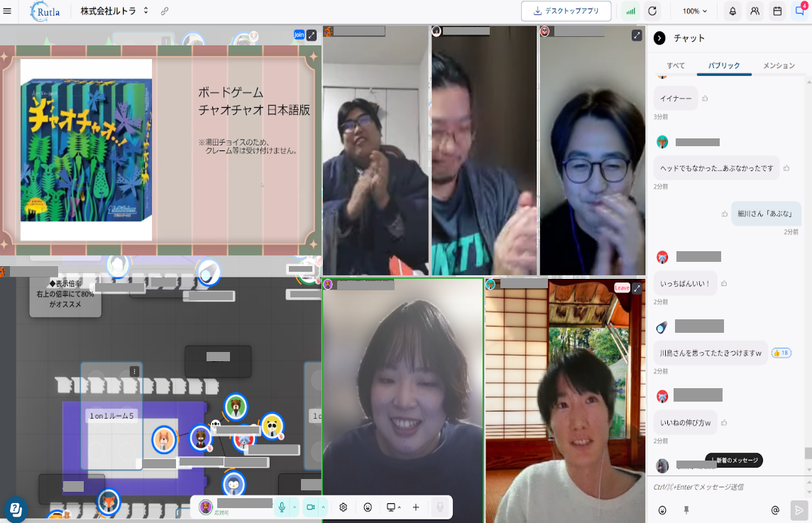The height and width of the screenshot is (523, 812).
Task: Click the pin icon below chat input
Action: (x=686, y=510)
